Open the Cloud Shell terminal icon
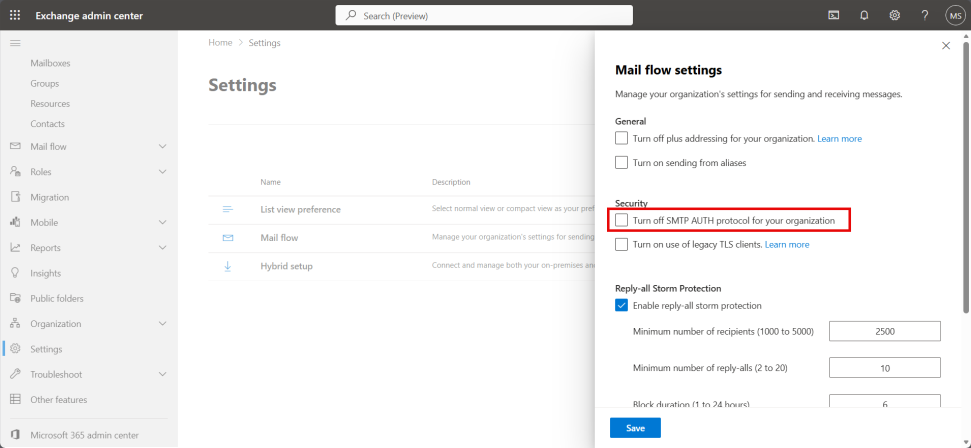Image resolution: width=971 pixels, height=448 pixels. (834, 15)
